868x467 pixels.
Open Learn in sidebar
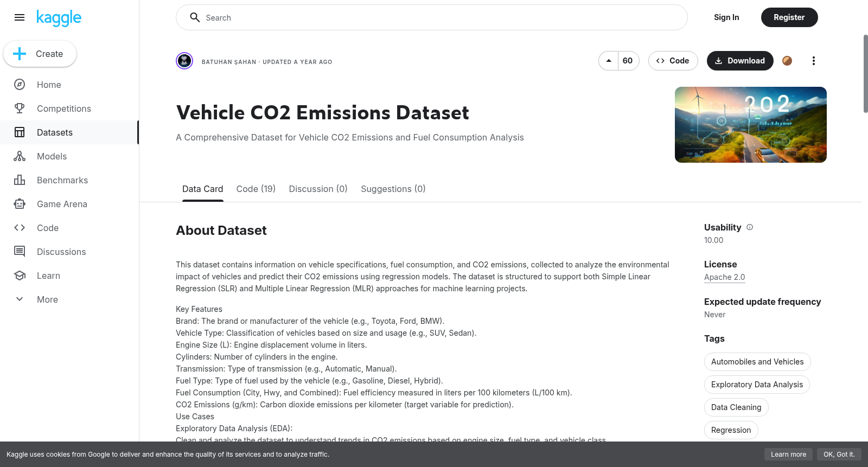click(48, 276)
